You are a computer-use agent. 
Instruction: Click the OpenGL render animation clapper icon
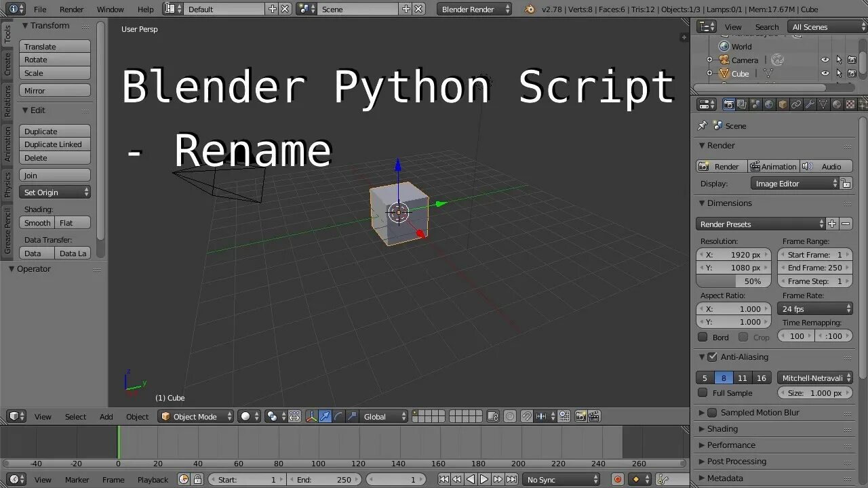[594, 416]
